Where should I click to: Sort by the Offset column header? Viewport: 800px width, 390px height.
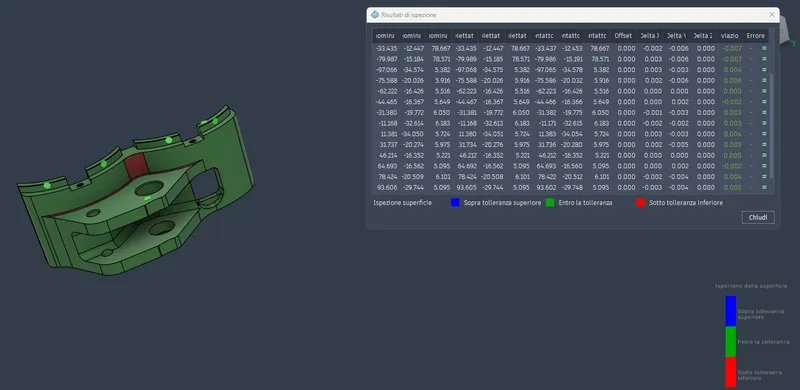click(x=623, y=36)
